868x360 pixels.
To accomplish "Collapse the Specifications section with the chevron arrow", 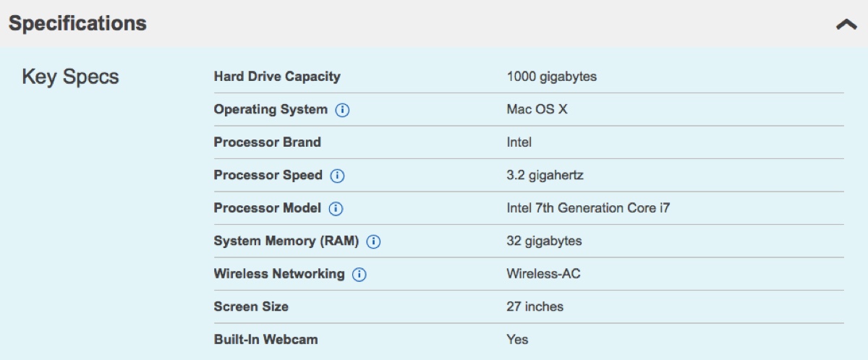I will tap(846, 24).
